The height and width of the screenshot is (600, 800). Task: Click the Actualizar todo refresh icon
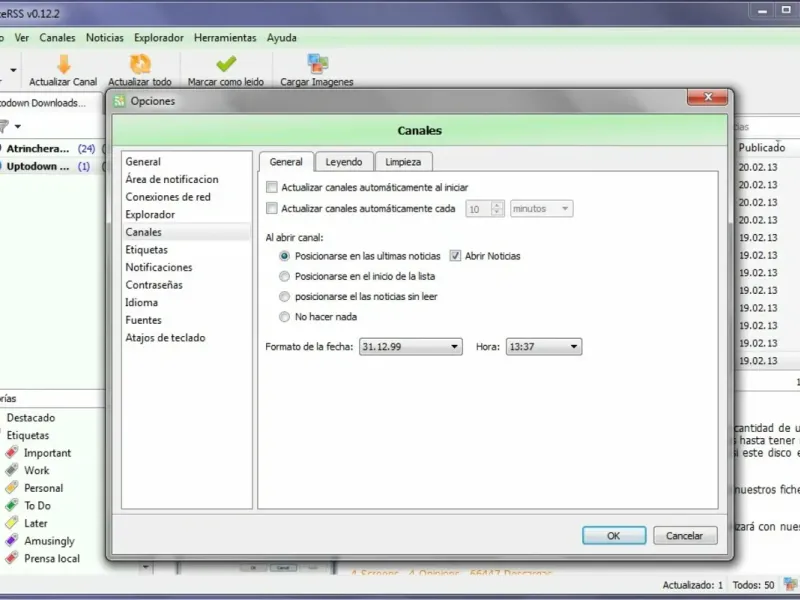(x=140, y=64)
